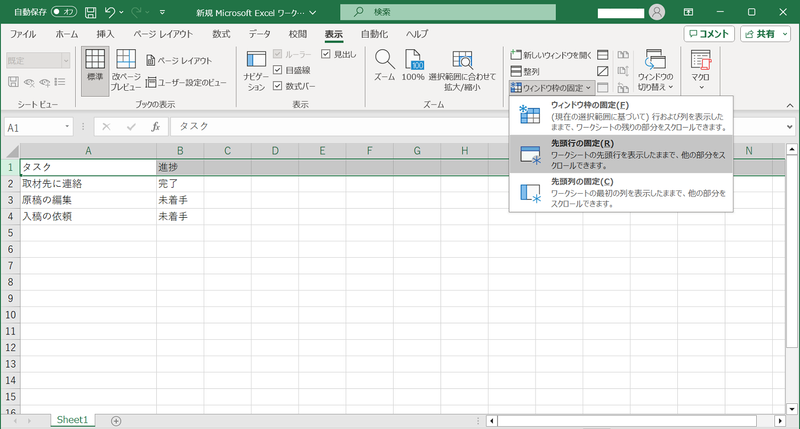This screenshot has height=429, width=800.
Task: Click the insert function fx icon
Action: tap(156, 127)
